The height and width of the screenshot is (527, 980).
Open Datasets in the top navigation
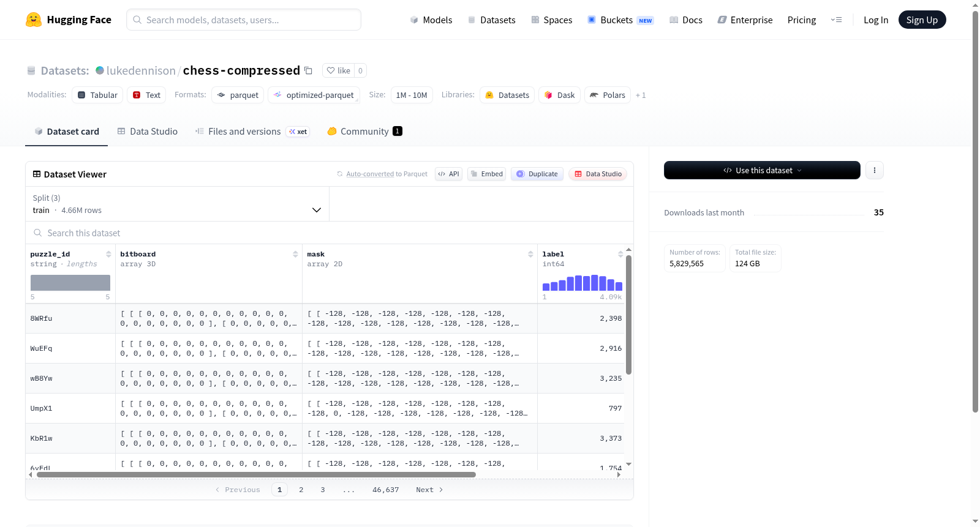point(492,20)
